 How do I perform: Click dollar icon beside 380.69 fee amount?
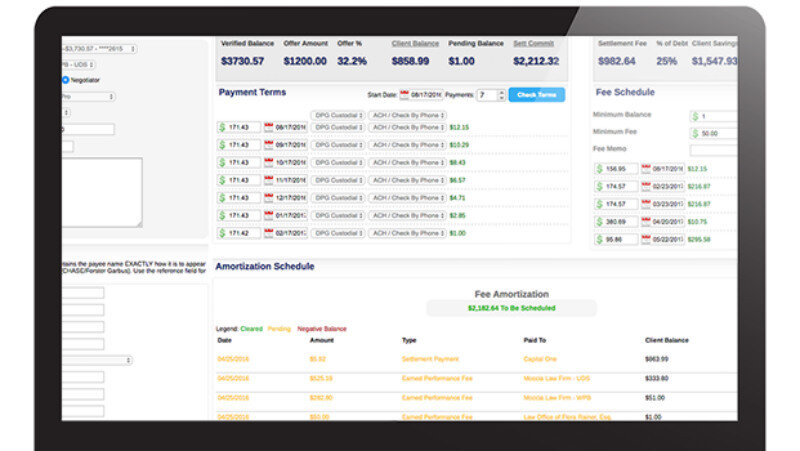point(599,221)
